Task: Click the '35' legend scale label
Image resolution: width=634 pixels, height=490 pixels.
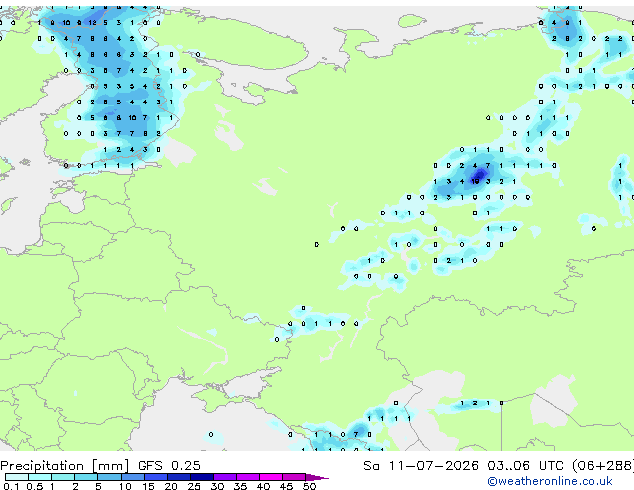Action: coord(240,486)
